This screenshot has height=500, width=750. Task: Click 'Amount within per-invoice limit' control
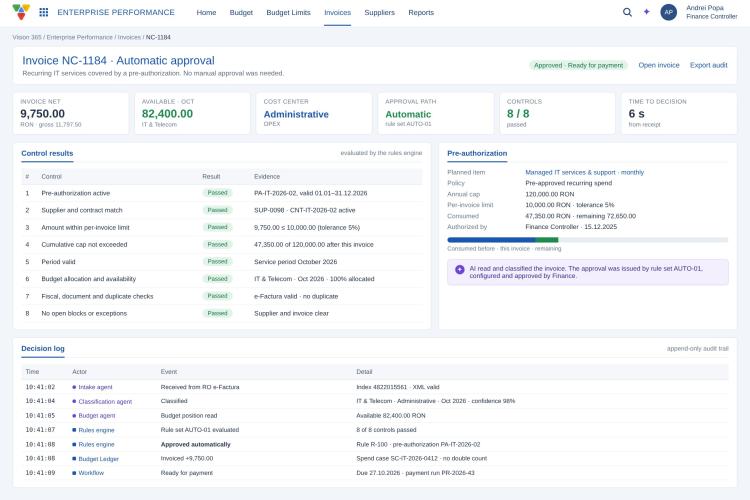(85, 228)
